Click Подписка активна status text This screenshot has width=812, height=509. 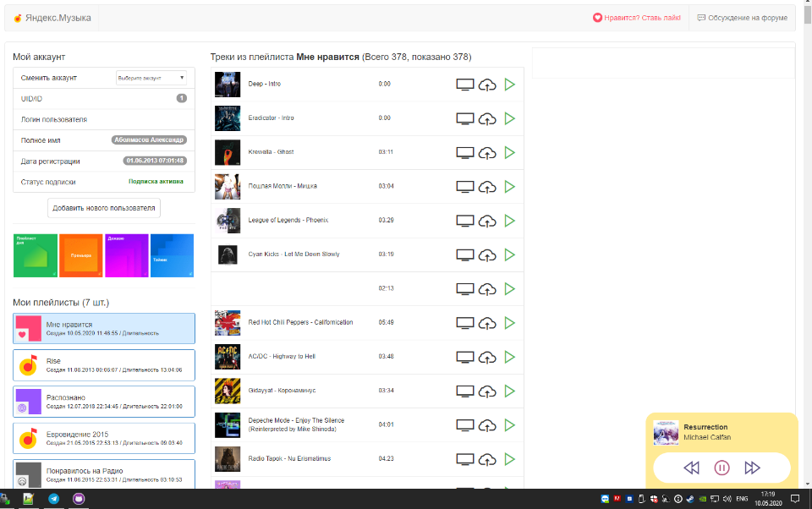[156, 182]
